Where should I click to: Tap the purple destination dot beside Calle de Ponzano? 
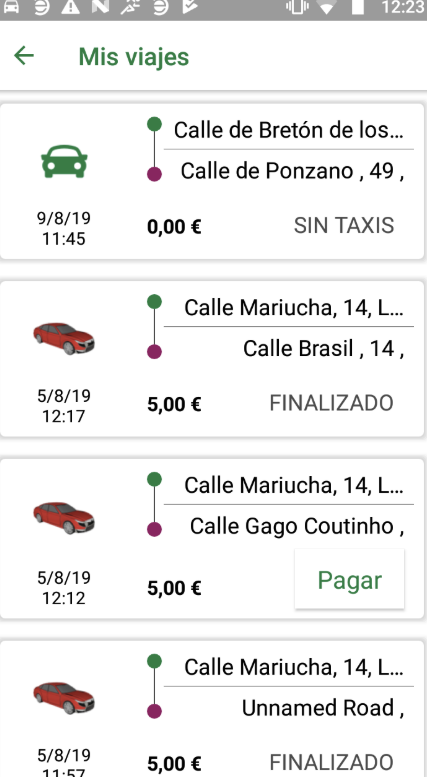click(155, 174)
